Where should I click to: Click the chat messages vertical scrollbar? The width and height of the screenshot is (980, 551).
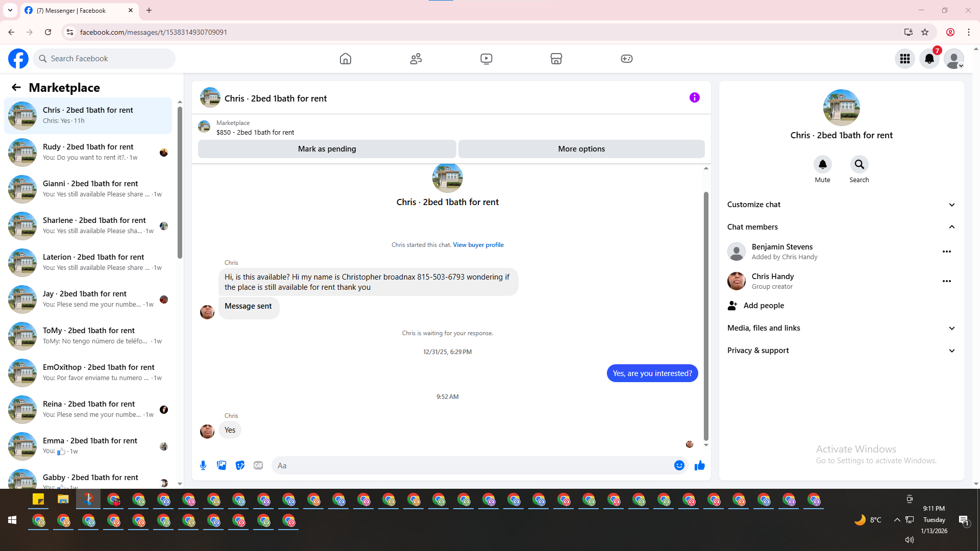click(706, 316)
